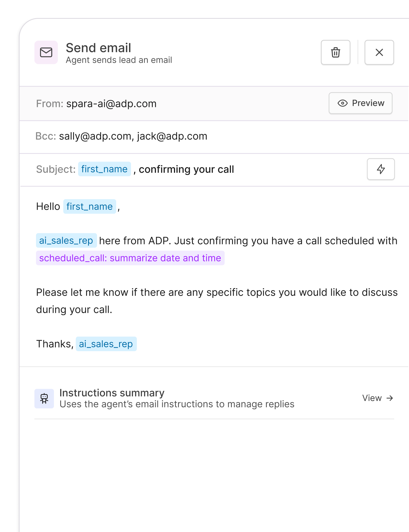409x532 pixels.
Task: Select first_name variable after Hello
Action: click(89, 207)
